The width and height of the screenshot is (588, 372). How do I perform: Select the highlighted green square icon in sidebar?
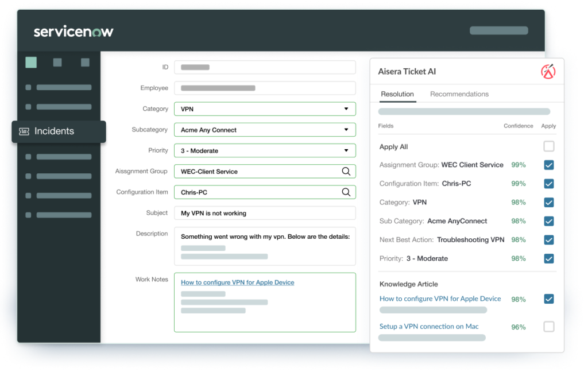click(x=32, y=61)
